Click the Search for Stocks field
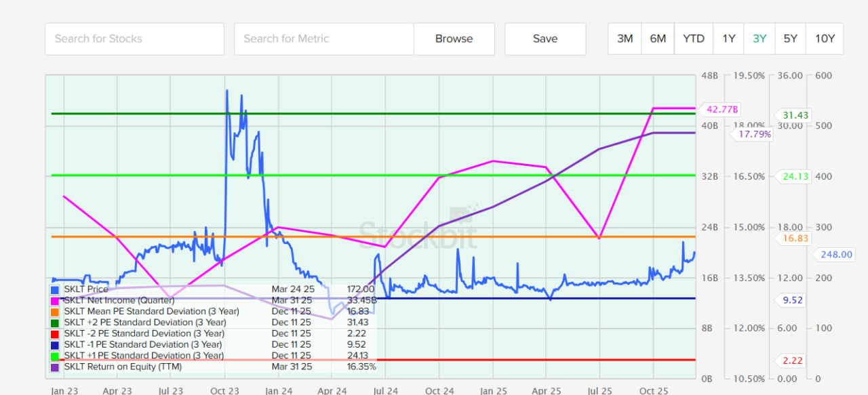The width and height of the screenshot is (868, 395). [134, 39]
